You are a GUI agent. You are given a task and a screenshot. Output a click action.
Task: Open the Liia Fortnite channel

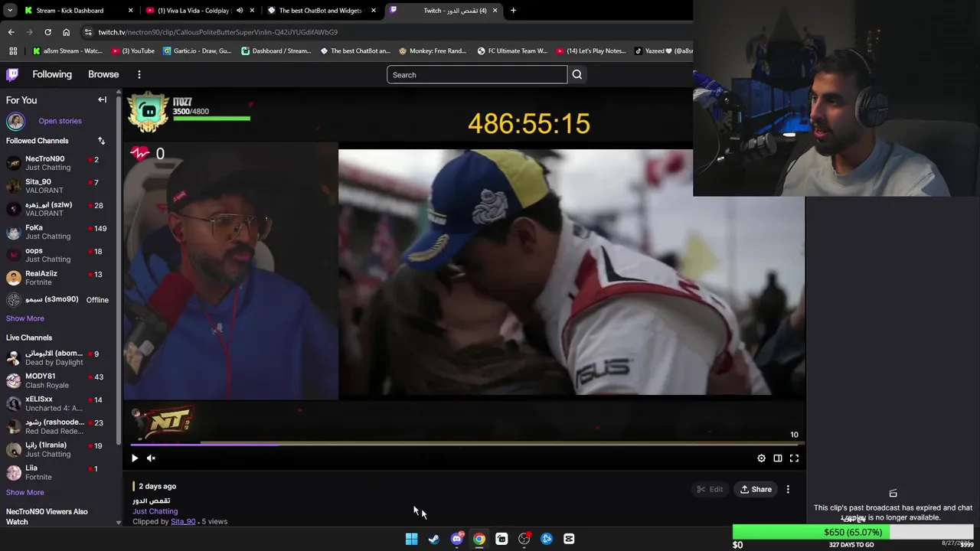pos(57,472)
